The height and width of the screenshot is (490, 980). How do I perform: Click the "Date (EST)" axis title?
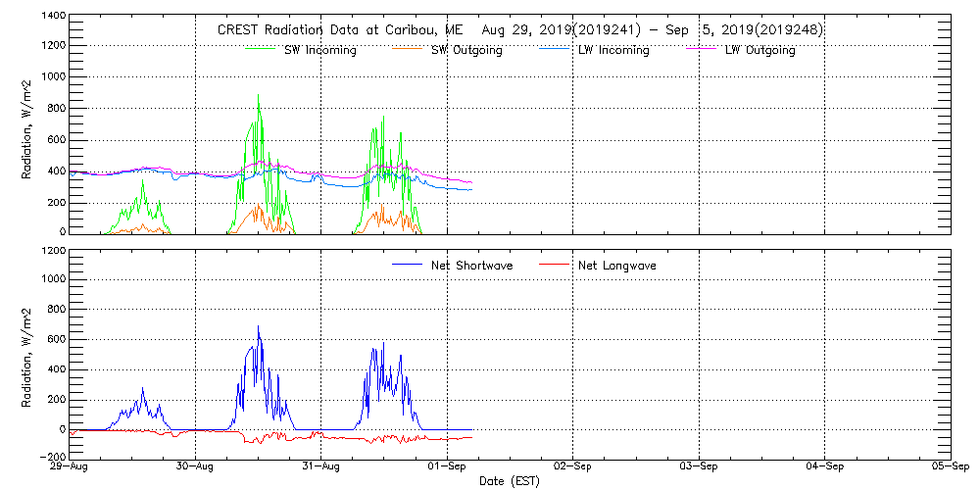point(510,481)
